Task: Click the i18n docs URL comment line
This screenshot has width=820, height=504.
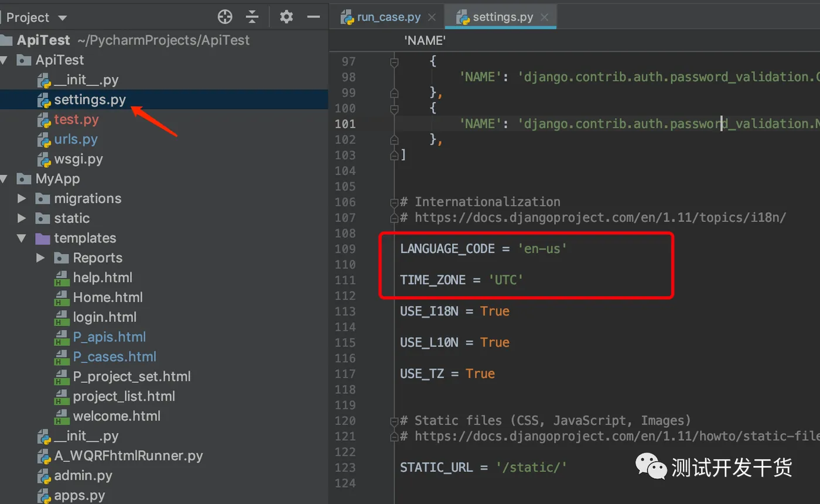Action: tap(593, 218)
